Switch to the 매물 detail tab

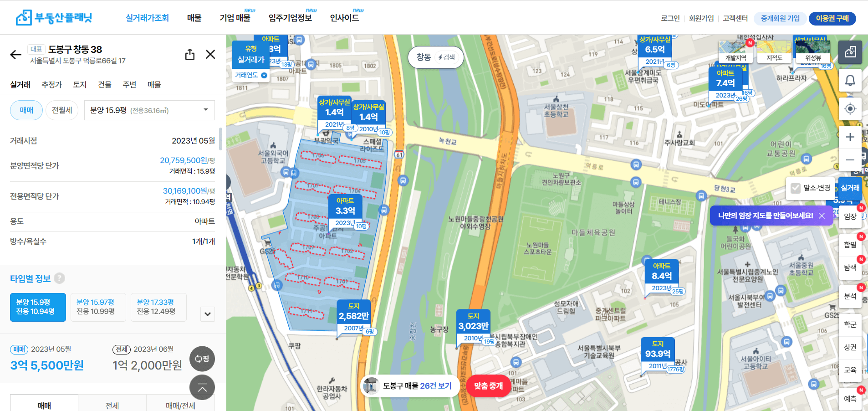(x=154, y=85)
